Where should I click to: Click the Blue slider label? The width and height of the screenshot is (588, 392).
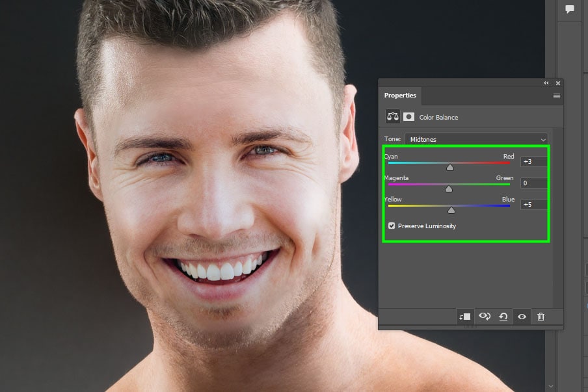point(508,199)
